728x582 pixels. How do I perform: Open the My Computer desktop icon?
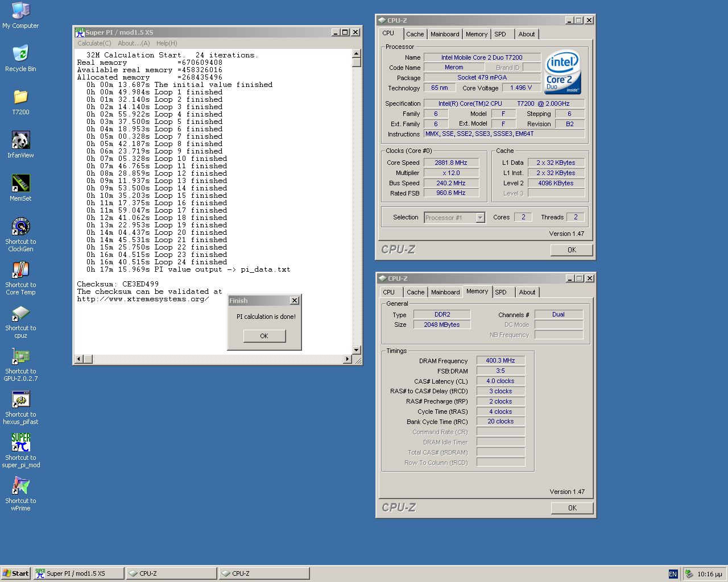[20, 15]
